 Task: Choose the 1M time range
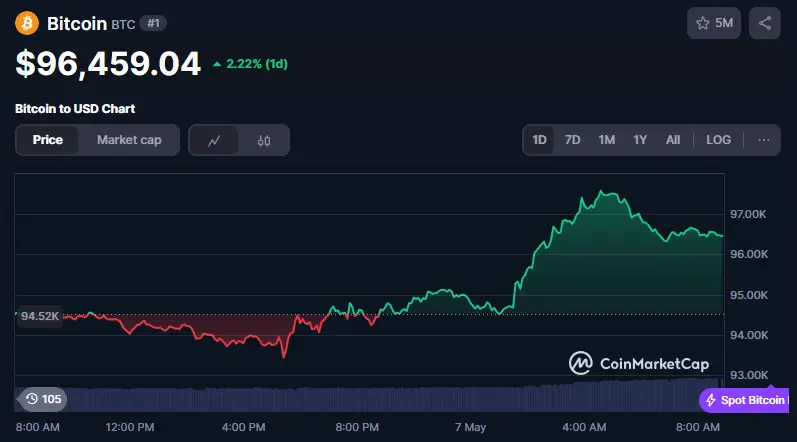tap(606, 140)
